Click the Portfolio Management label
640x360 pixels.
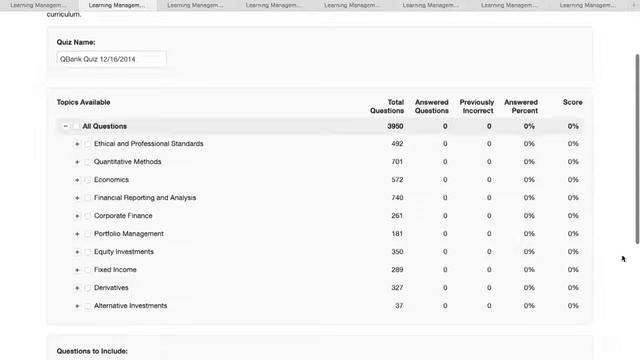[x=129, y=233]
